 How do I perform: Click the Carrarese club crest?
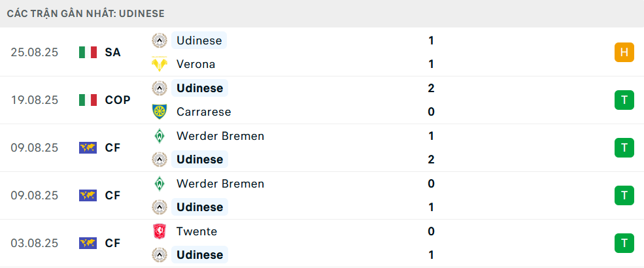(159, 112)
